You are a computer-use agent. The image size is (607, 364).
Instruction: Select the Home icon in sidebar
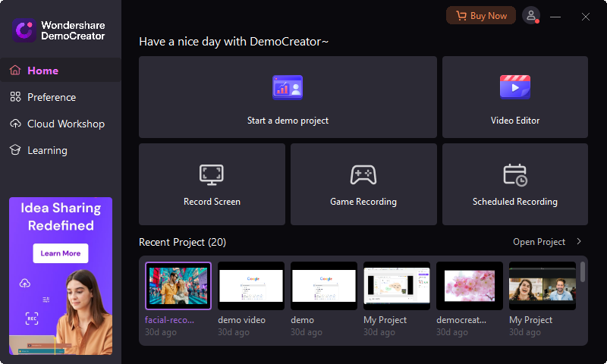tap(15, 71)
